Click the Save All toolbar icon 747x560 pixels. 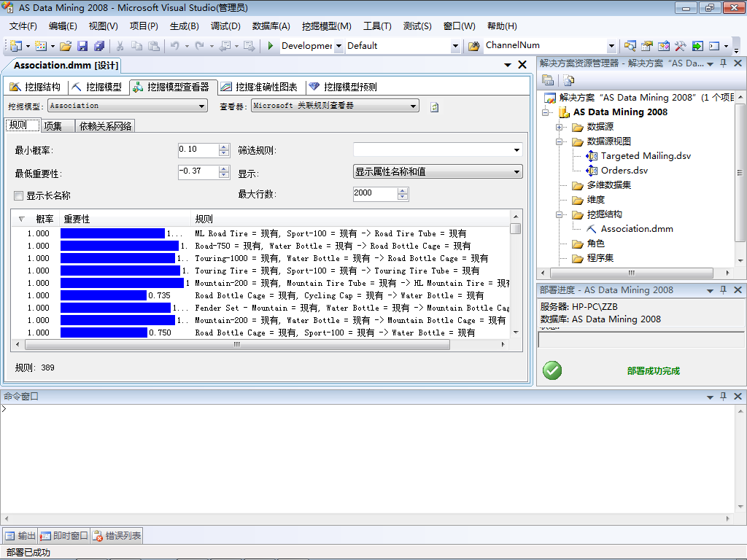click(99, 46)
